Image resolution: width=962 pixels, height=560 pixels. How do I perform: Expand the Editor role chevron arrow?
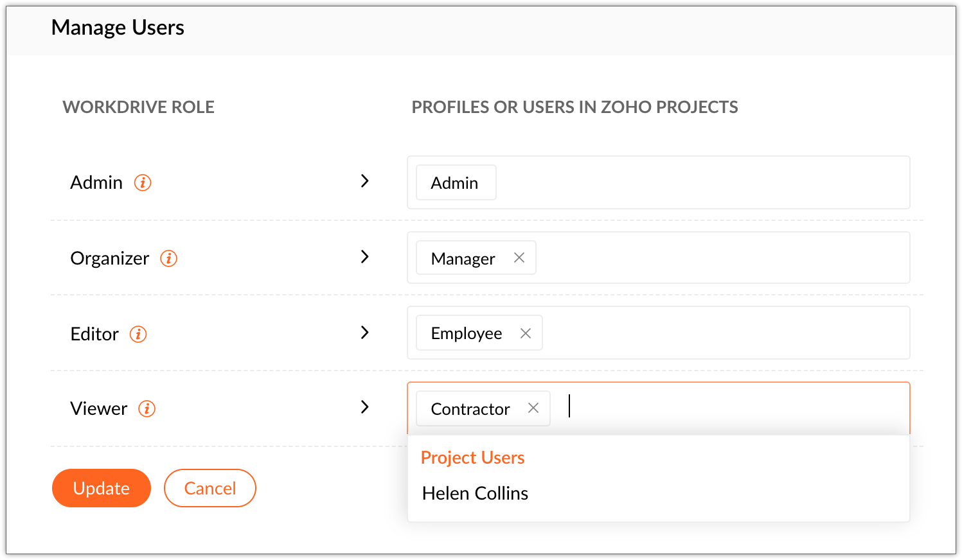coord(365,333)
